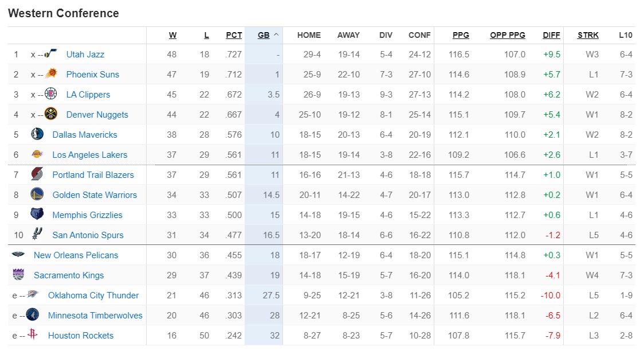Click the Dallas Mavericks logo icon
The width and height of the screenshot is (644, 354).
coord(37,134)
